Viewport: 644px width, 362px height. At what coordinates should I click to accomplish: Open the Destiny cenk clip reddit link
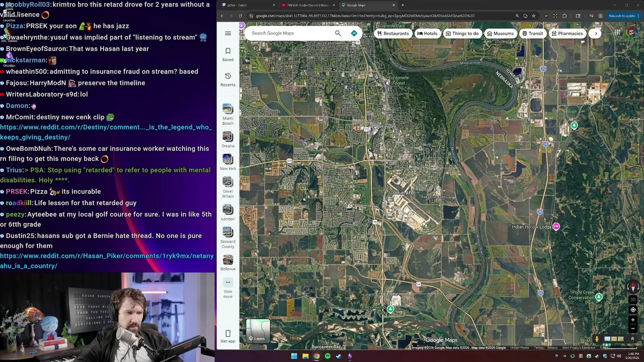pos(106,132)
